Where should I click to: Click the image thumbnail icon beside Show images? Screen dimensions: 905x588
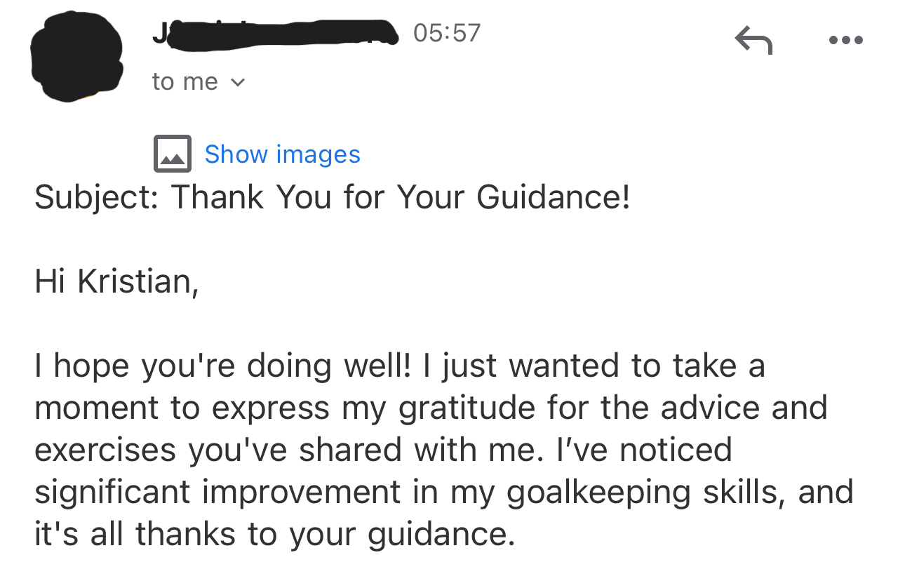(171, 153)
